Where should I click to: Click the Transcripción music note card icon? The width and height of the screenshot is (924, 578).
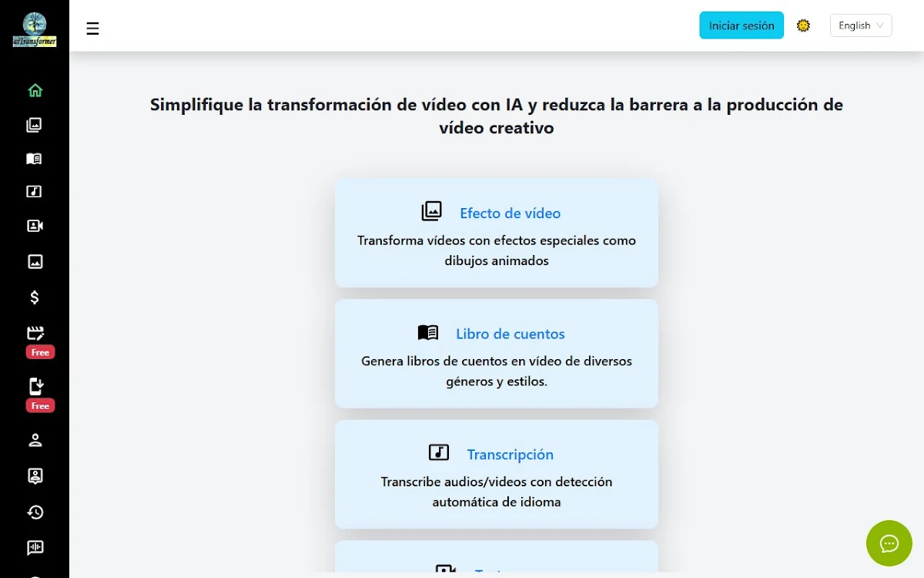click(x=439, y=452)
